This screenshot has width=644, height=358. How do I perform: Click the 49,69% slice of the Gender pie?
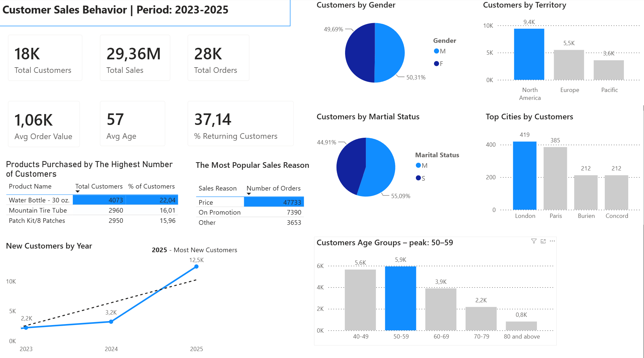pyautogui.click(x=359, y=53)
